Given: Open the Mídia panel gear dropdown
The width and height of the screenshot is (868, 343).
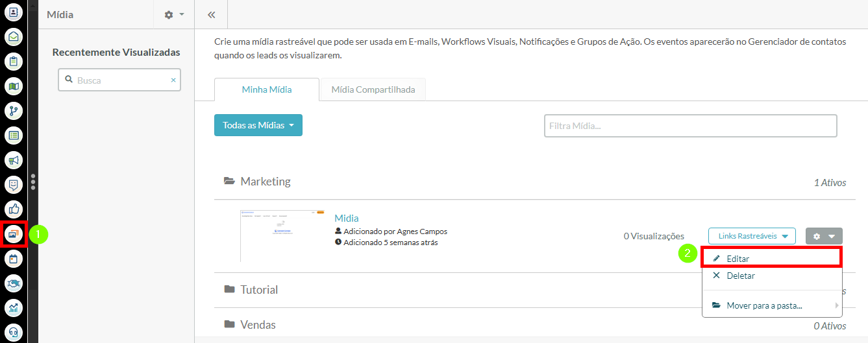Looking at the screenshot, I should tap(174, 14).
